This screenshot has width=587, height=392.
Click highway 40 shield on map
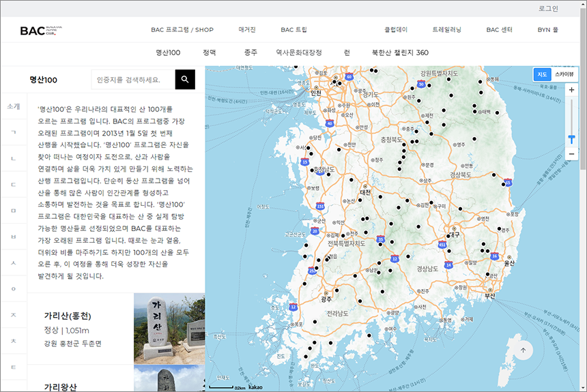[330, 123]
